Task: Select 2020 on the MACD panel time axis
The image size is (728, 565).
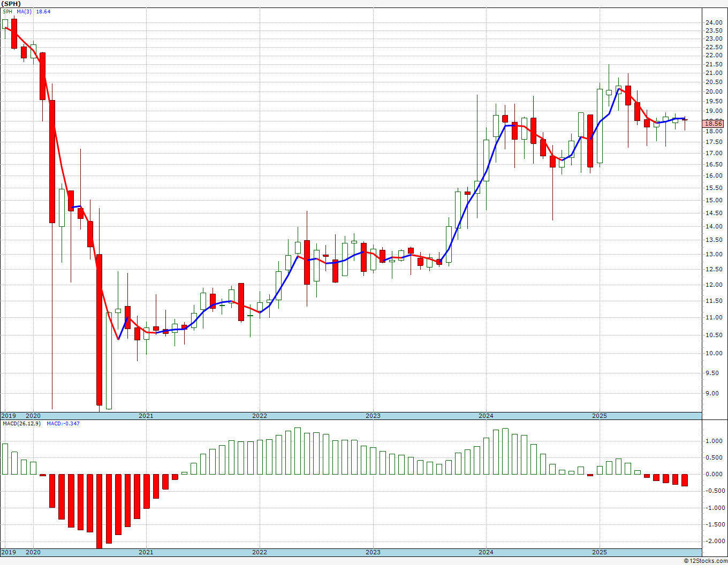Action: click(33, 552)
